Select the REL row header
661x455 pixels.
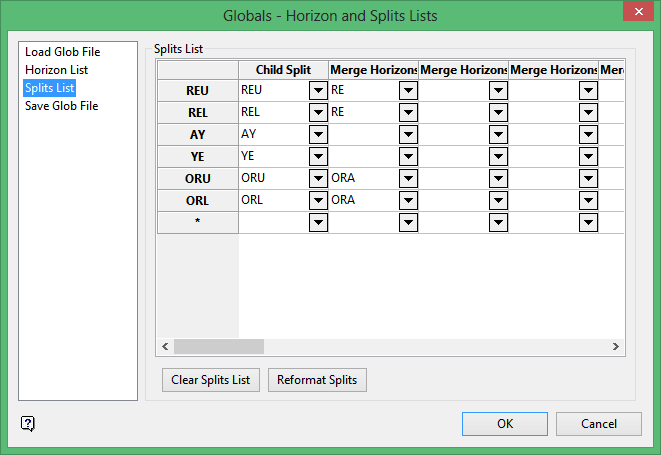(197, 113)
